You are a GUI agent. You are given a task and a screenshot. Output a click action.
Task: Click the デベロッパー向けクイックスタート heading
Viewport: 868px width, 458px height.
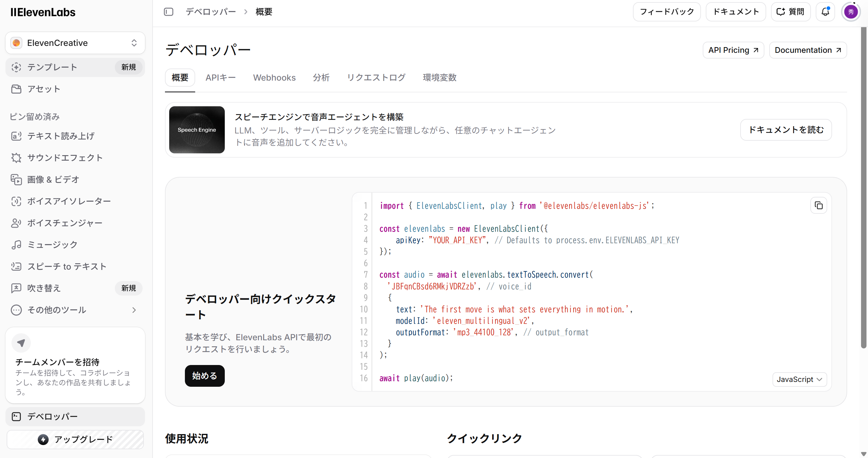coord(260,306)
